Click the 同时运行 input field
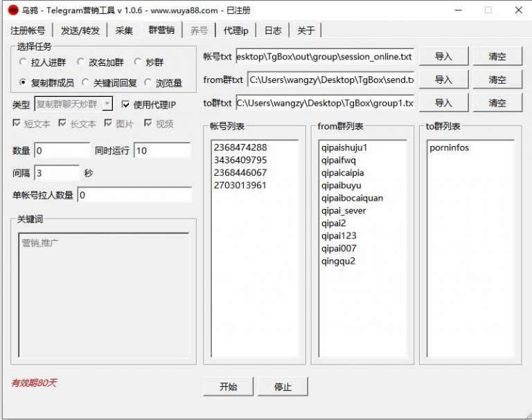 click(162, 150)
